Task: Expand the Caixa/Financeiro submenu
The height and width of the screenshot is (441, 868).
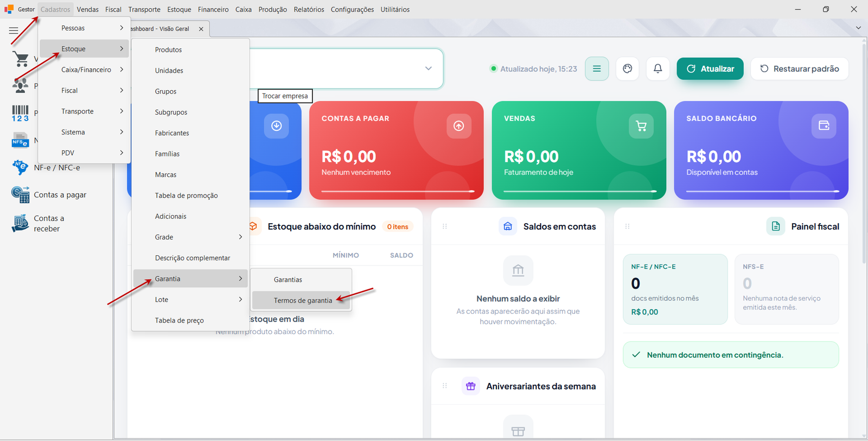Action: click(x=84, y=70)
